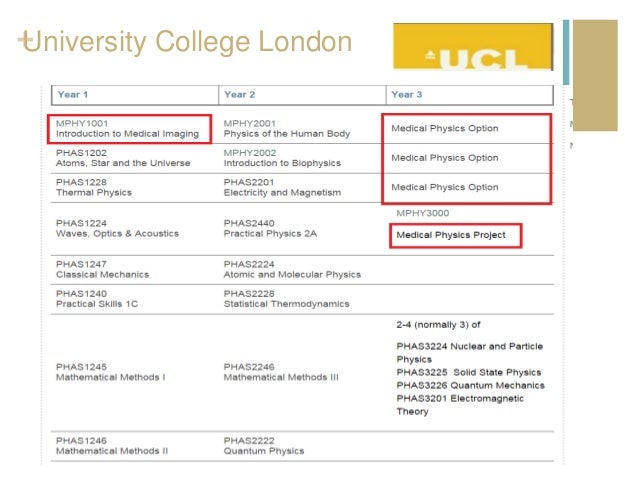The width and height of the screenshot is (638, 479).
Task: Select the Year 2 column header
Action: tap(240, 94)
